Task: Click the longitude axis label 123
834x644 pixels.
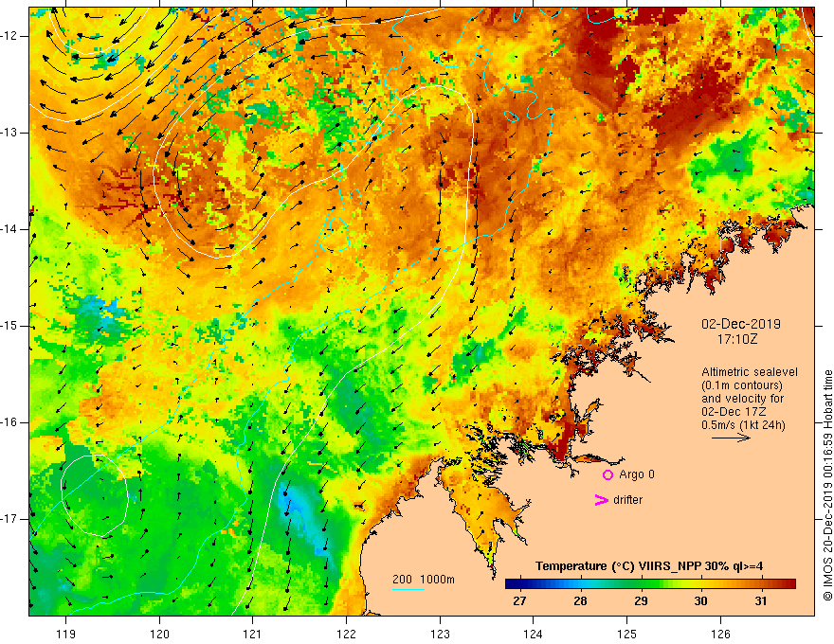Action: click(x=440, y=634)
